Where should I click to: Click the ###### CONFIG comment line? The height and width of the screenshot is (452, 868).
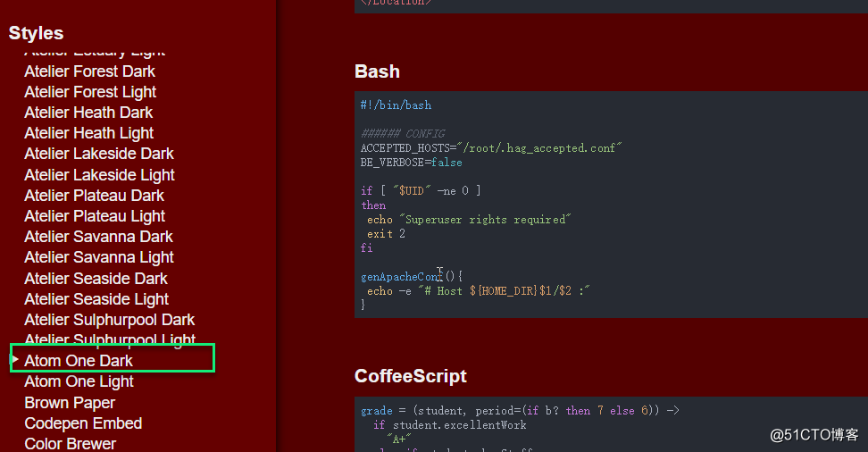pyautogui.click(x=403, y=133)
